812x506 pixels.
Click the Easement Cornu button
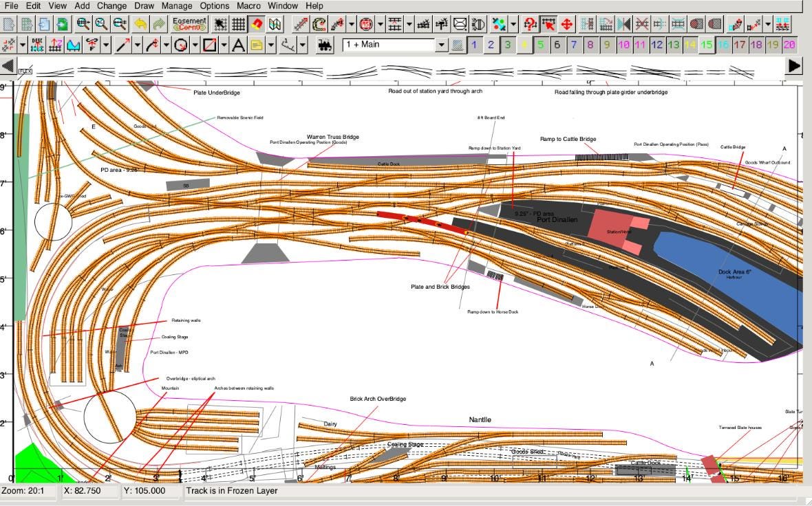tap(189, 25)
